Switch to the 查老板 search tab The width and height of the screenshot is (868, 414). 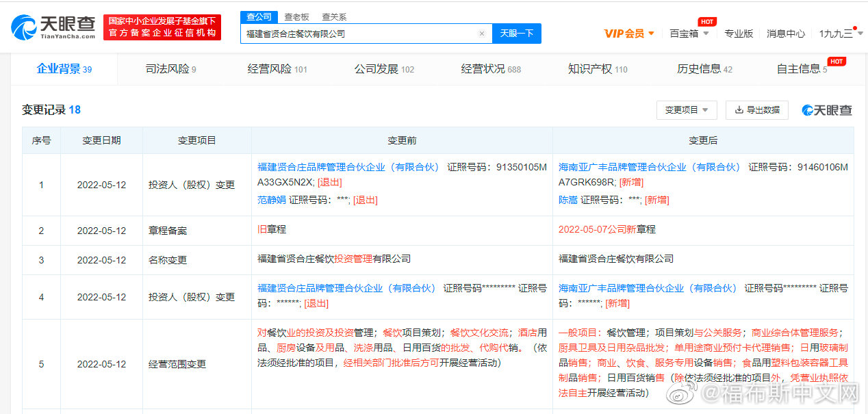click(297, 16)
